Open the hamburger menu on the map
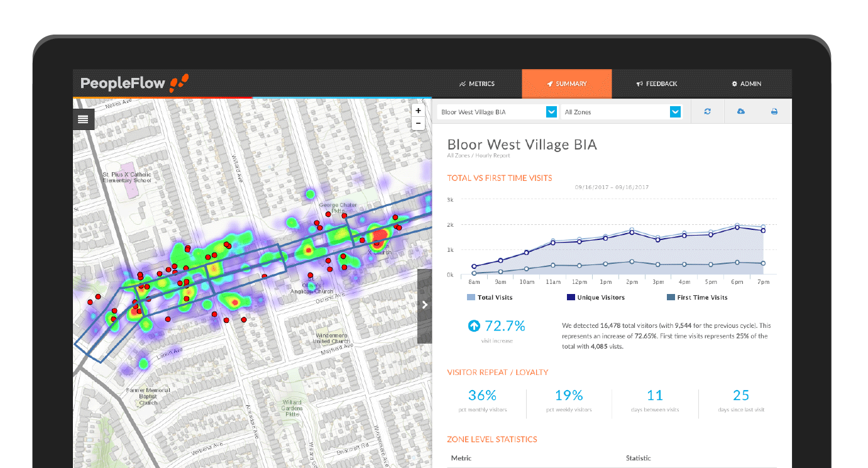The height and width of the screenshot is (468, 868). 83,119
